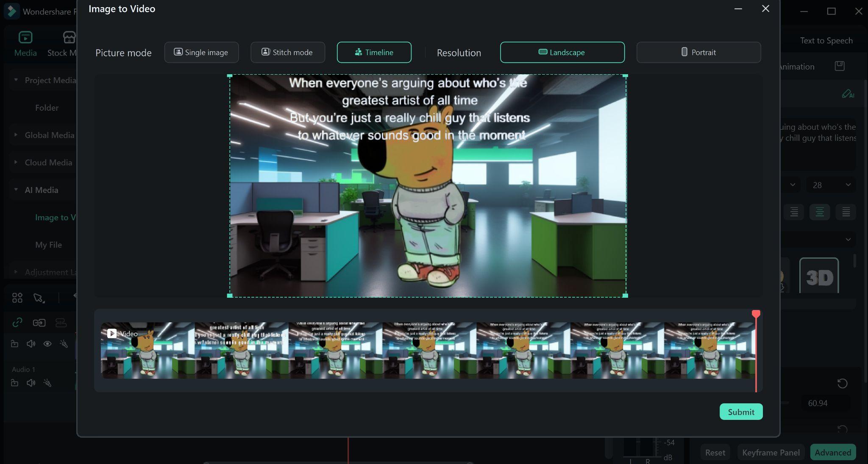
Task: Click the magnetic track icon in timeline
Action: (61, 323)
